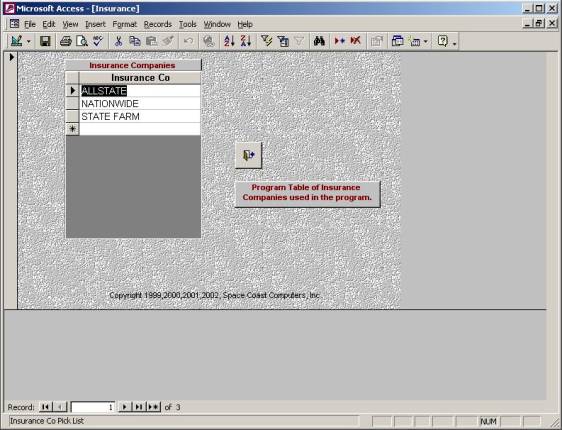Click the Properties toolbar icon
The image size is (562, 430).
point(377,41)
